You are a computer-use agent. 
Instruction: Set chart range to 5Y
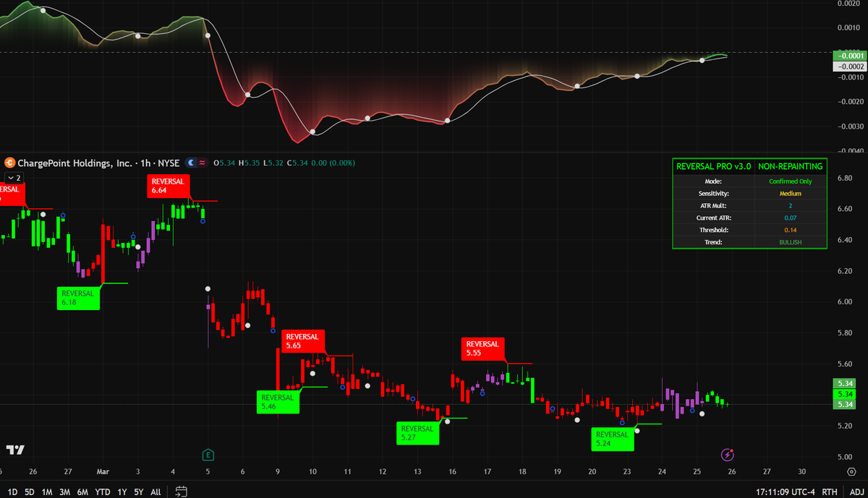[x=138, y=491]
